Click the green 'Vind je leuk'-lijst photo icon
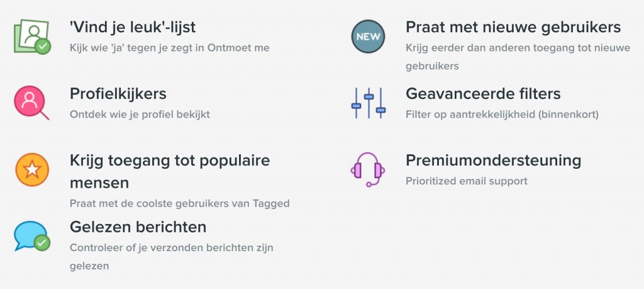Screen dimensions: 644x289 point(31,37)
